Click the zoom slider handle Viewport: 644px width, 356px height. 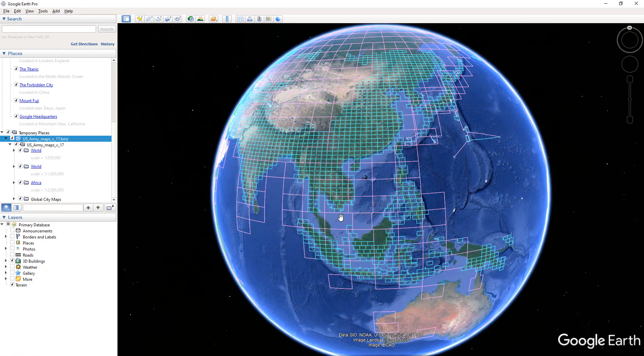click(630, 99)
